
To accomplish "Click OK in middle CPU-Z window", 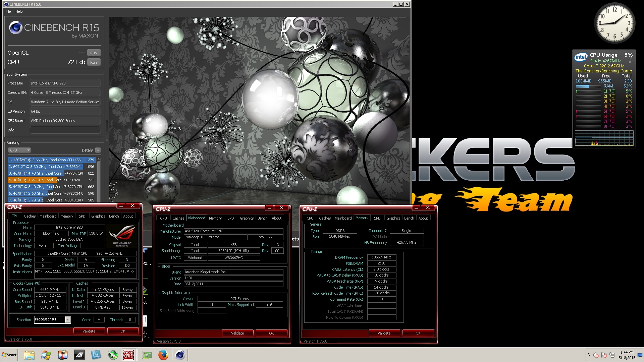I will click(x=271, y=333).
